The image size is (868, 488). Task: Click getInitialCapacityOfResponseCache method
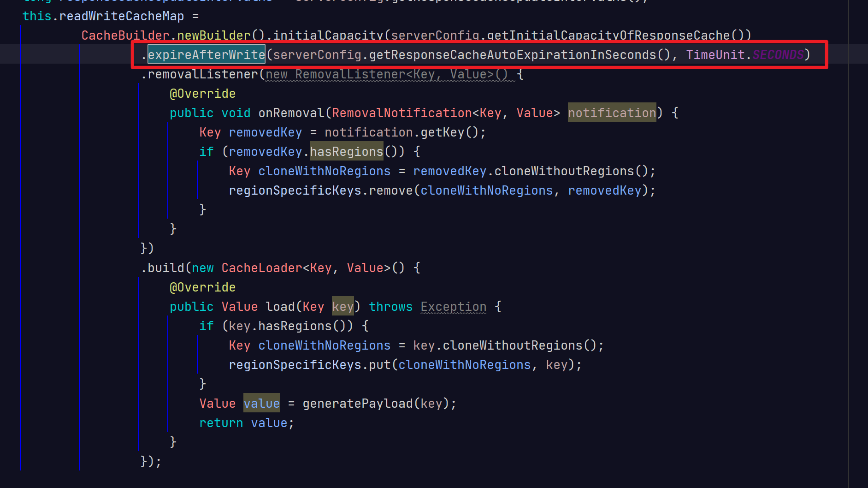click(608, 36)
